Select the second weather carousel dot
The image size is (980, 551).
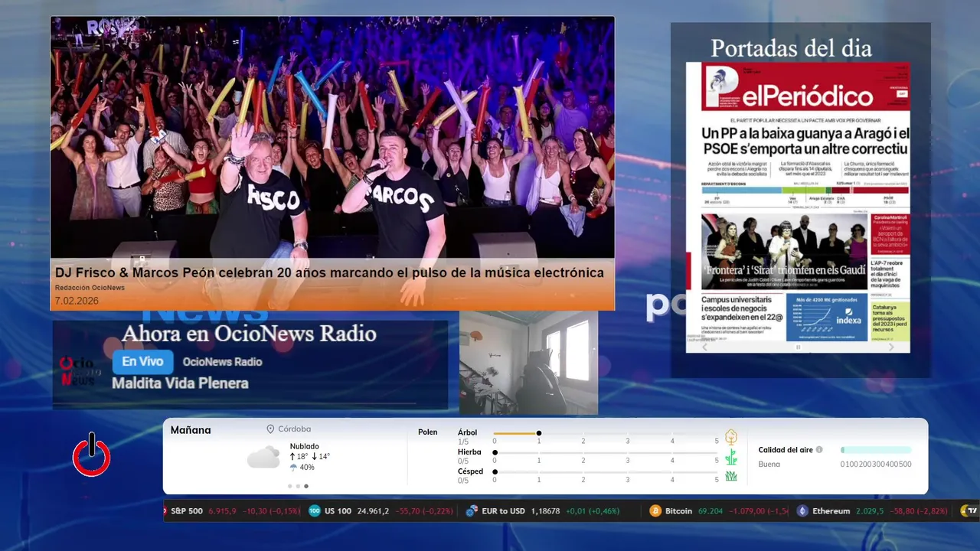(x=298, y=486)
